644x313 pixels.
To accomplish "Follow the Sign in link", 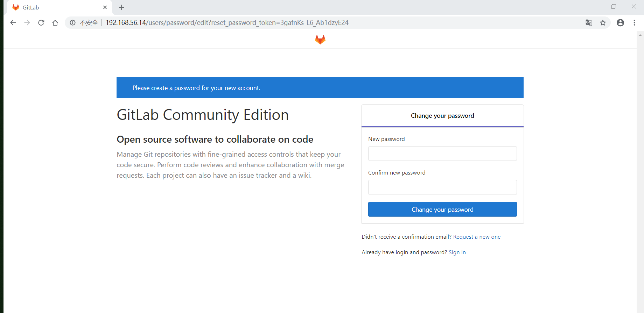I will pos(457,252).
